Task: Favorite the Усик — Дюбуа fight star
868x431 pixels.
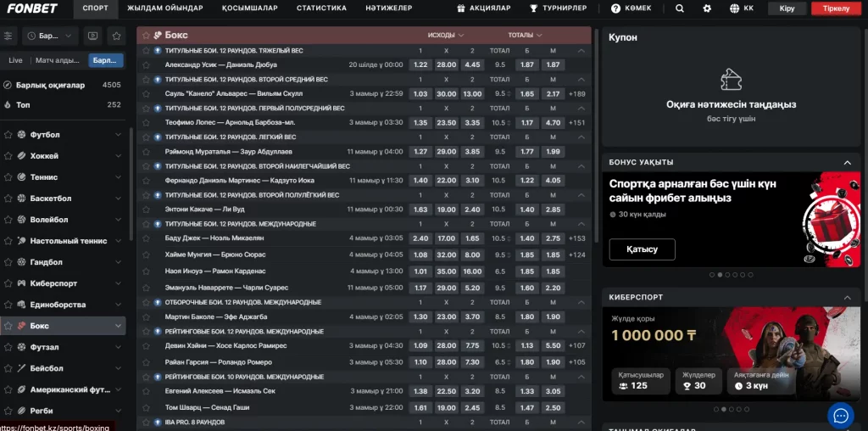Action: [146, 64]
